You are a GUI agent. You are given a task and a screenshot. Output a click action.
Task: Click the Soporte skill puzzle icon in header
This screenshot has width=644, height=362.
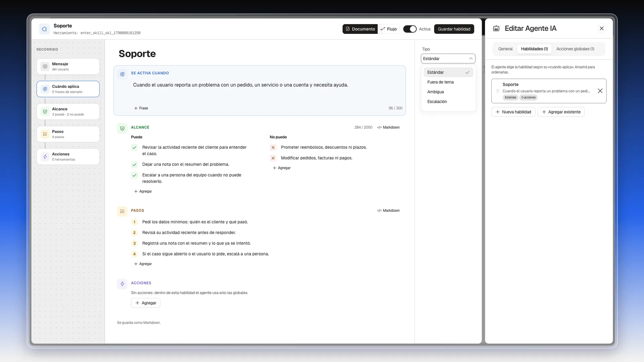(x=44, y=29)
